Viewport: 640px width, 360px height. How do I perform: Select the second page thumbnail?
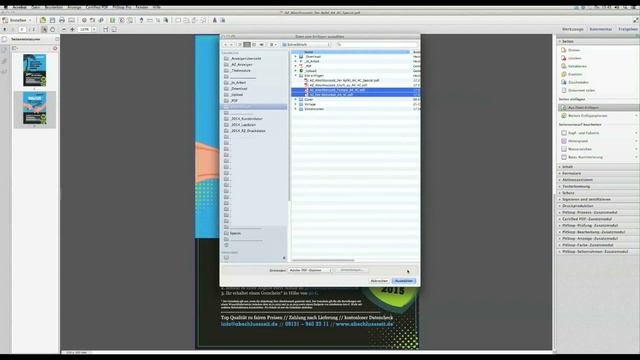click(x=35, y=108)
